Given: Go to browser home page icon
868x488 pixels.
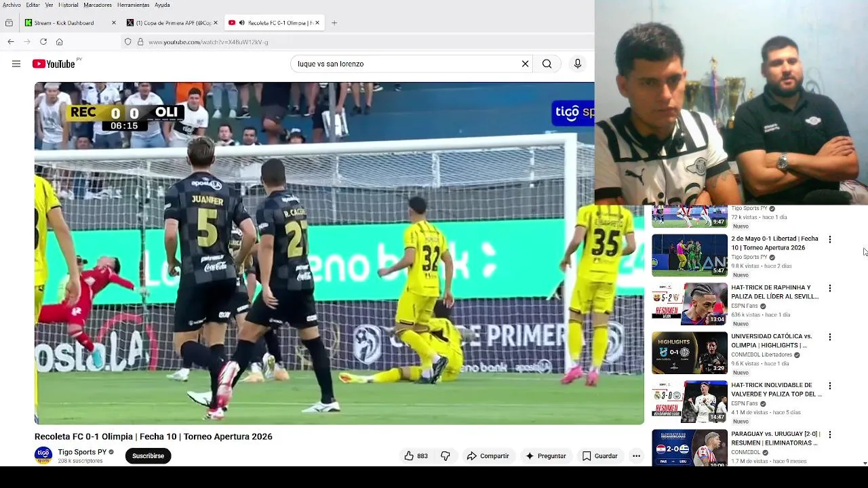Looking at the screenshot, I should click(60, 41).
